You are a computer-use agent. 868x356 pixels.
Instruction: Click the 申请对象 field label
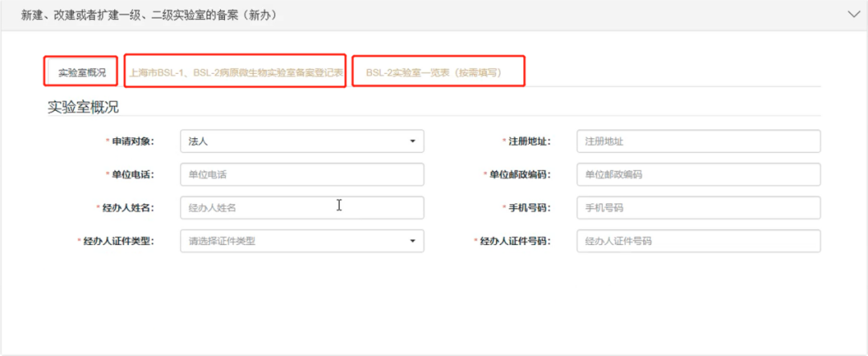coord(132,141)
